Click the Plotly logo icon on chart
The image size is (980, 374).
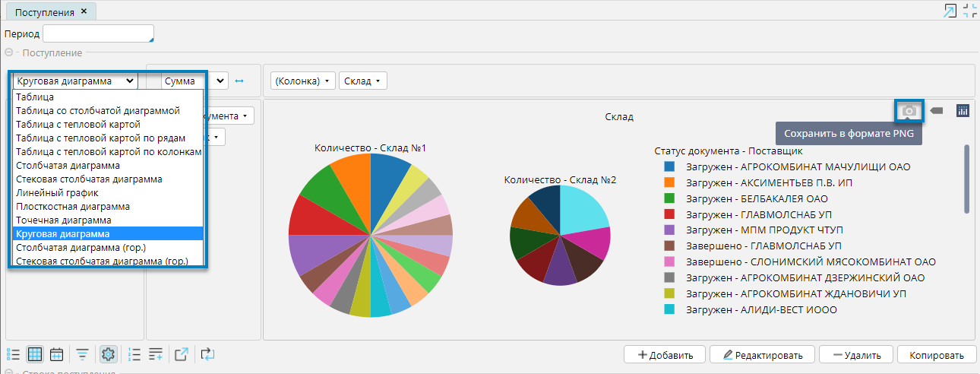(x=963, y=111)
